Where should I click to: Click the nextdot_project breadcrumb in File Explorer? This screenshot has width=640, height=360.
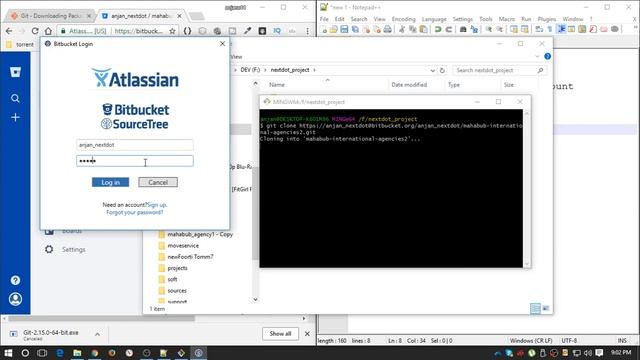[x=290, y=70]
